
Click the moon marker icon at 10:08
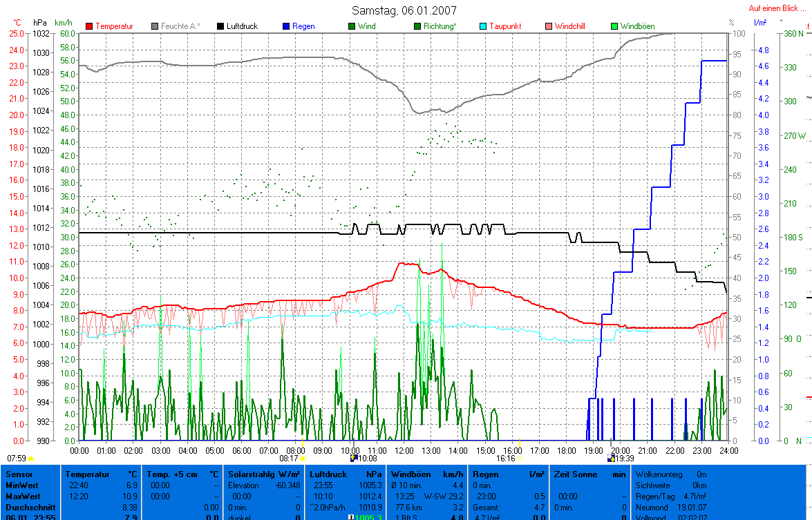[x=354, y=459]
